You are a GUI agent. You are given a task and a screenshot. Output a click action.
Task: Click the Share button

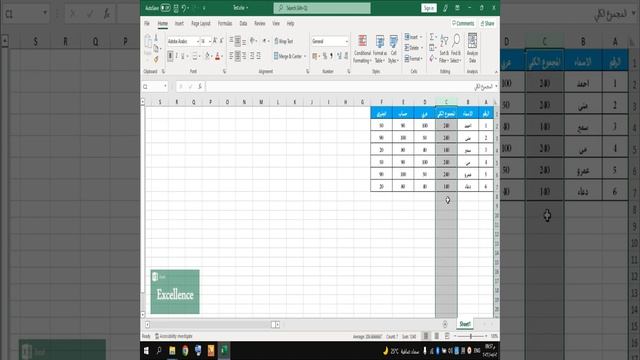[487, 24]
